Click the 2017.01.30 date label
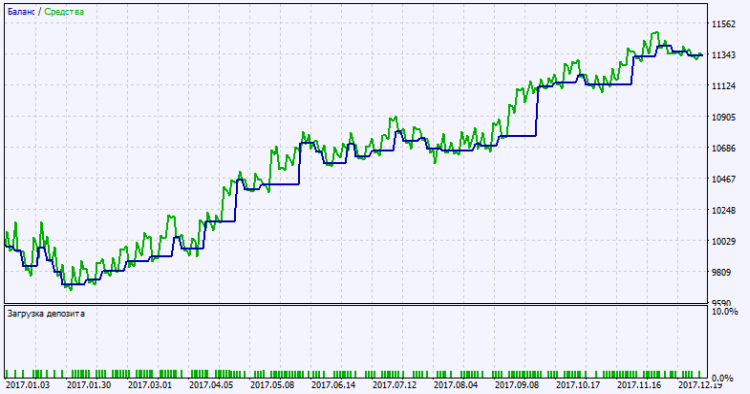 [x=88, y=385]
